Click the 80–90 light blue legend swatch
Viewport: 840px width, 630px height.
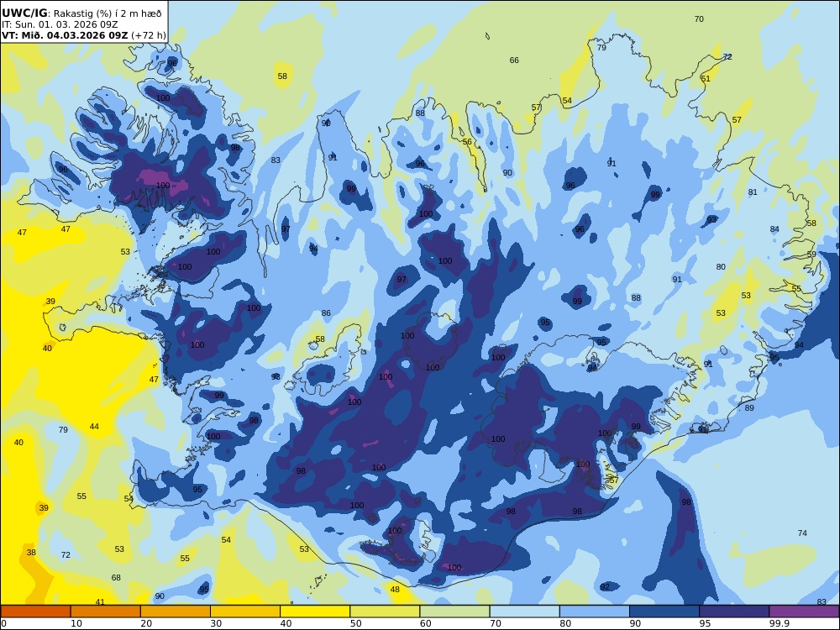[594, 612]
